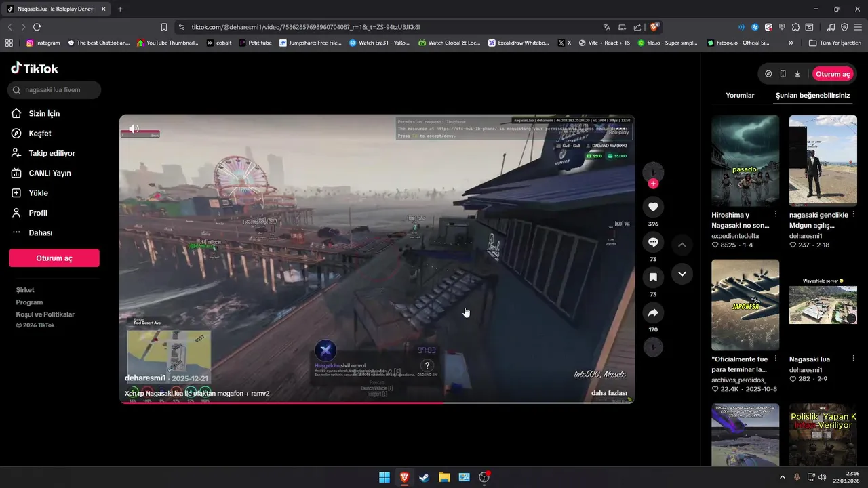The image size is (868, 488).
Task: Open a new browser tab
Action: (x=120, y=9)
